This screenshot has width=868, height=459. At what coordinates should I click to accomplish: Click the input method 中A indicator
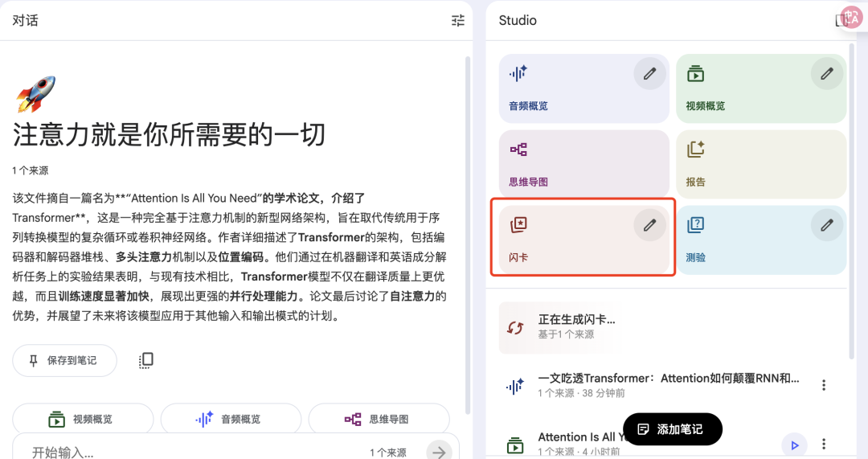[x=852, y=18]
